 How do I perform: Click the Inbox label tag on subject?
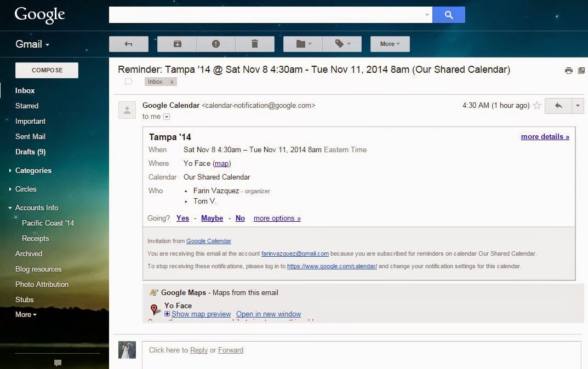tap(155, 82)
